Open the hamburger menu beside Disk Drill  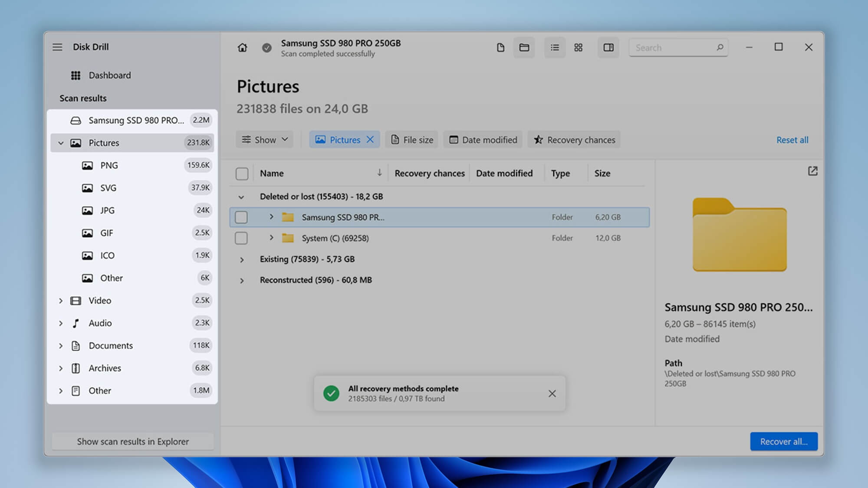[x=57, y=47]
